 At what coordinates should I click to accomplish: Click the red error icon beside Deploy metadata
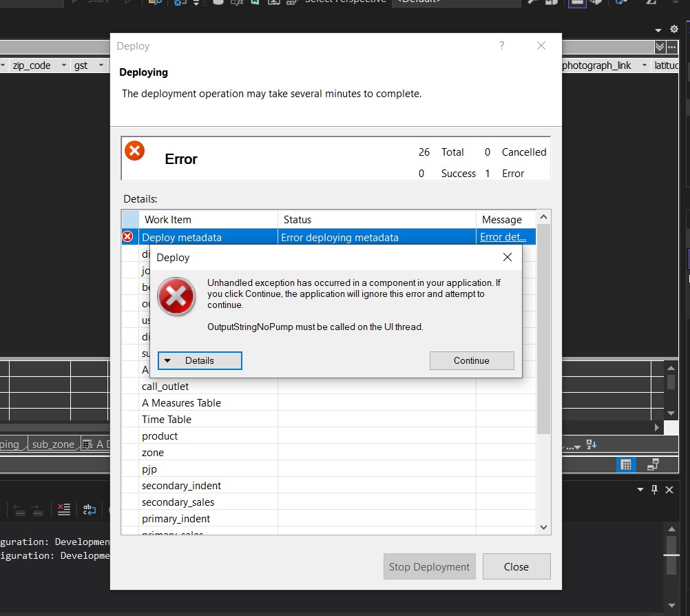[x=127, y=237]
